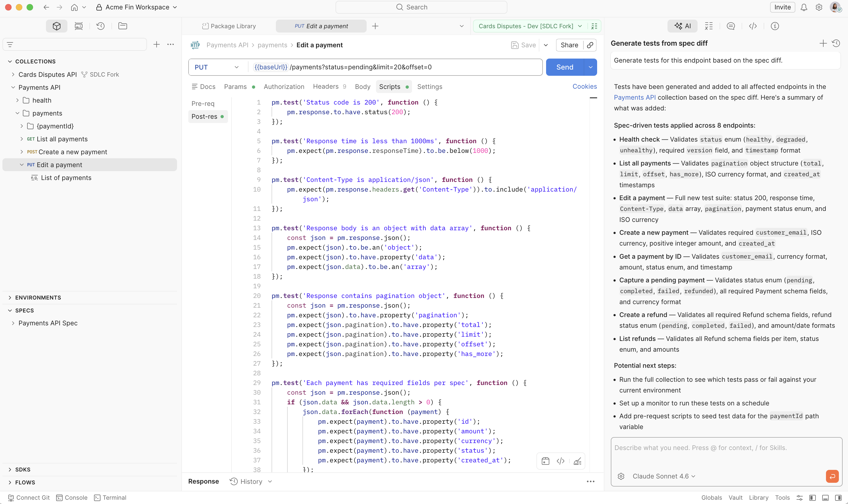Open the Collections cube icon in sidebar
Image resolution: width=848 pixels, height=504 pixels.
[57, 26]
